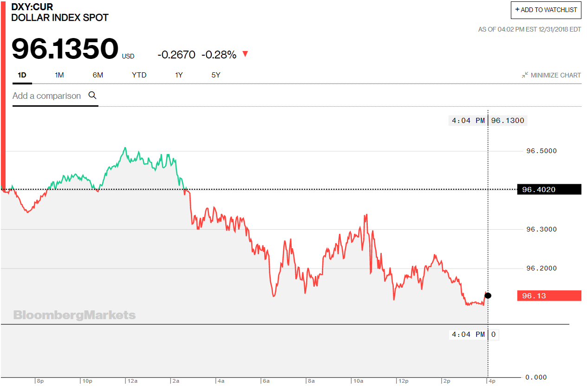
Task: Click the Add to Watchlist button
Action: [546, 10]
